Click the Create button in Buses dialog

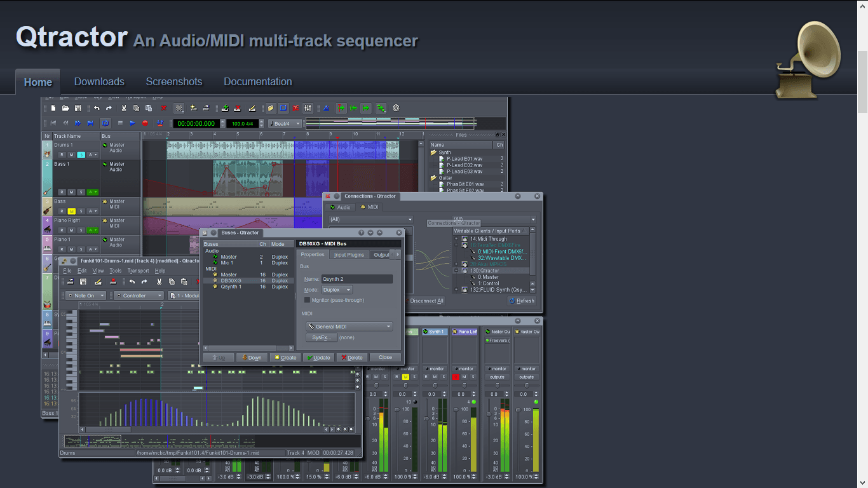click(285, 357)
